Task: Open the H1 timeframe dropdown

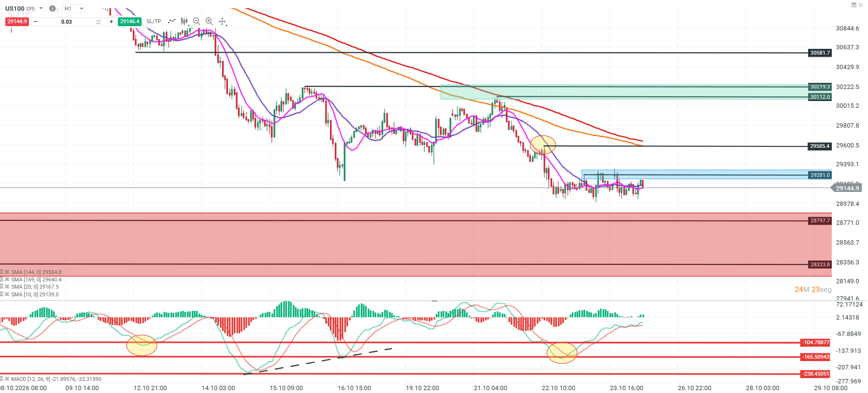Action: pos(74,9)
